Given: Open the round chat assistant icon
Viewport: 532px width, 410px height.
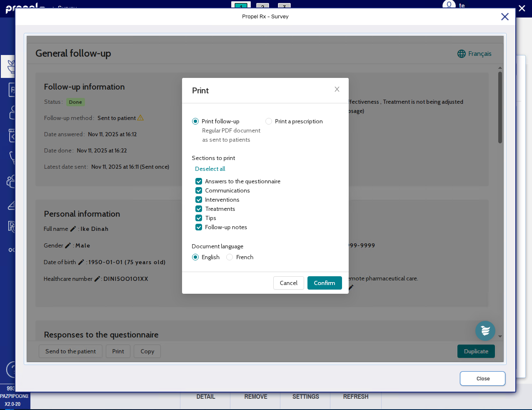Looking at the screenshot, I should 485,331.
